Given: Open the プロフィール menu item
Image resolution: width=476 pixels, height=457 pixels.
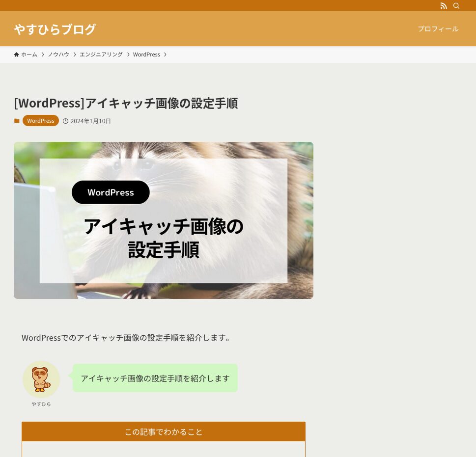Looking at the screenshot, I should coord(438,29).
